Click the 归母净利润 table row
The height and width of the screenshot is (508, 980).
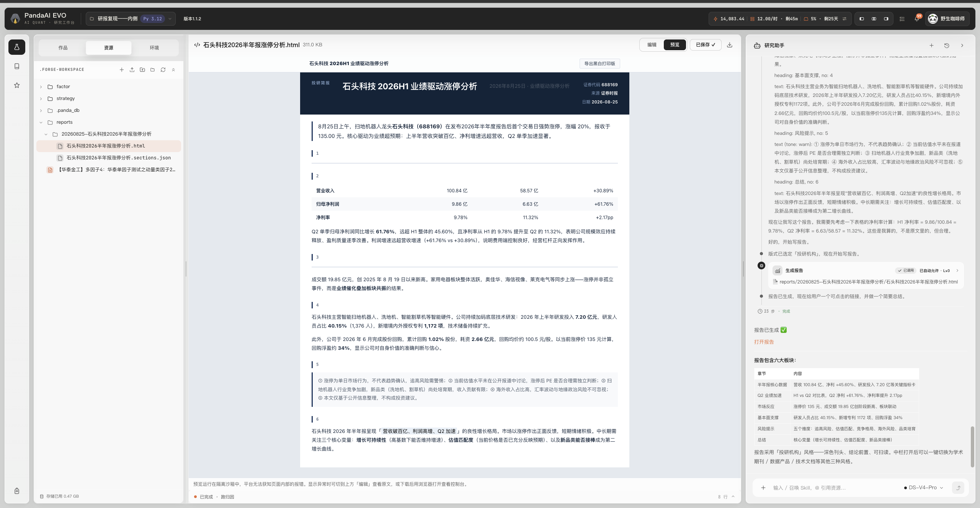point(464,204)
